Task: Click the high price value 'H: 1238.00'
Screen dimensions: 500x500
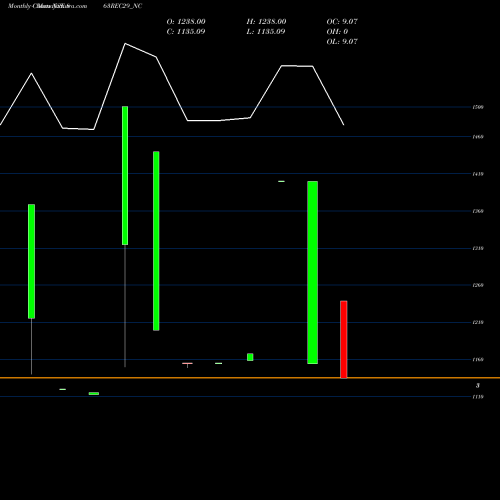Action: click(266, 21)
